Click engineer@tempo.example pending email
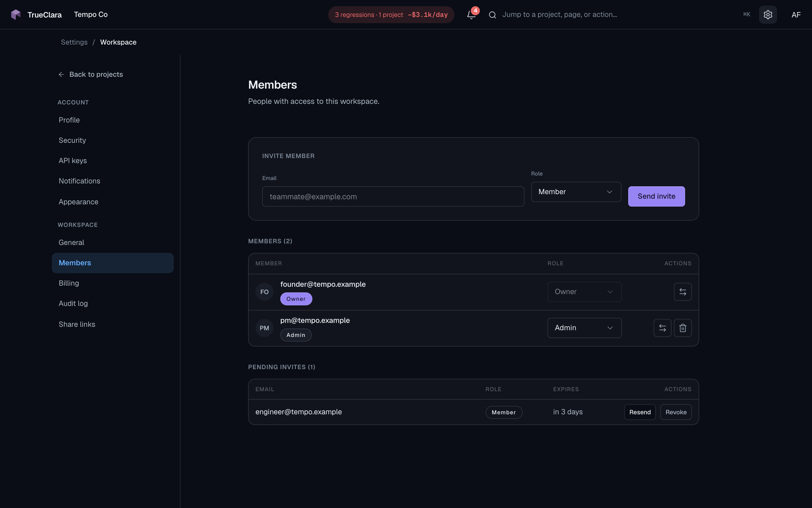This screenshot has width=812, height=508. [298, 412]
